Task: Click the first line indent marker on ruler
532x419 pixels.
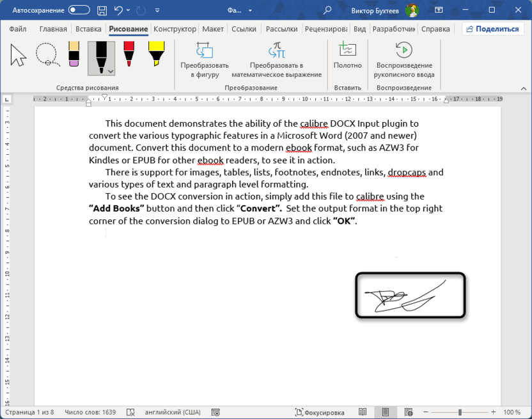Action: pos(105,97)
